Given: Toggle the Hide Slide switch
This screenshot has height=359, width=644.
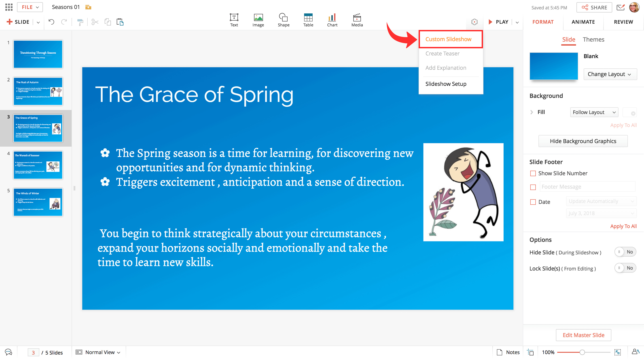Looking at the screenshot, I should [625, 252].
